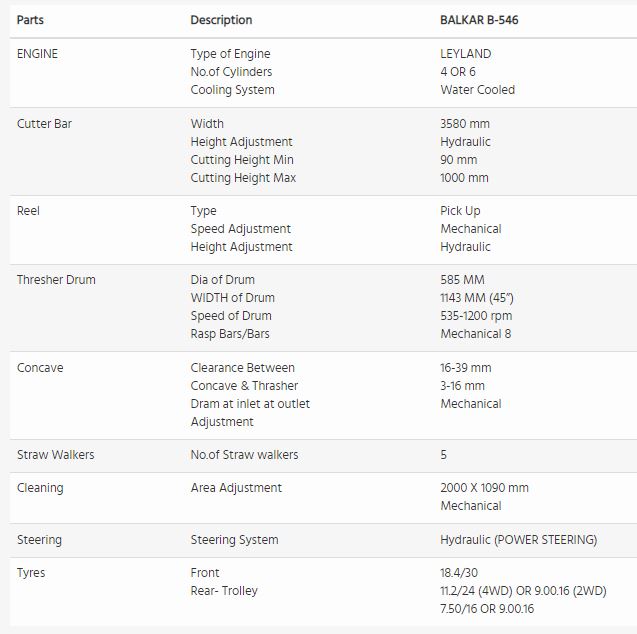Click the Description column header

[x=221, y=20]
